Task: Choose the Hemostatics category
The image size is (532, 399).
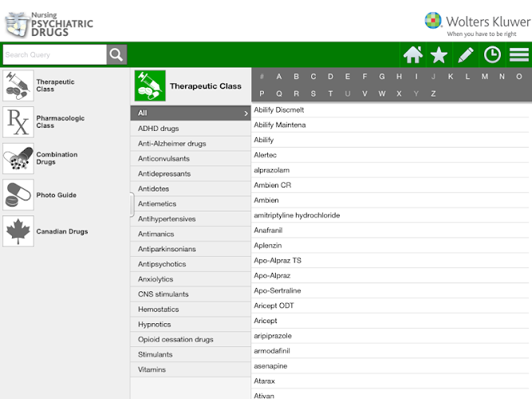Action: [191, 309]
